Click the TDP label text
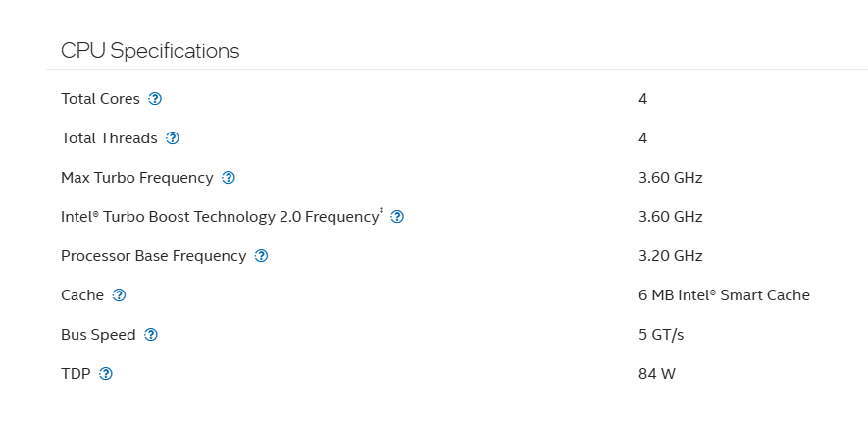868x425 pixels. click(x=77, y=374)
